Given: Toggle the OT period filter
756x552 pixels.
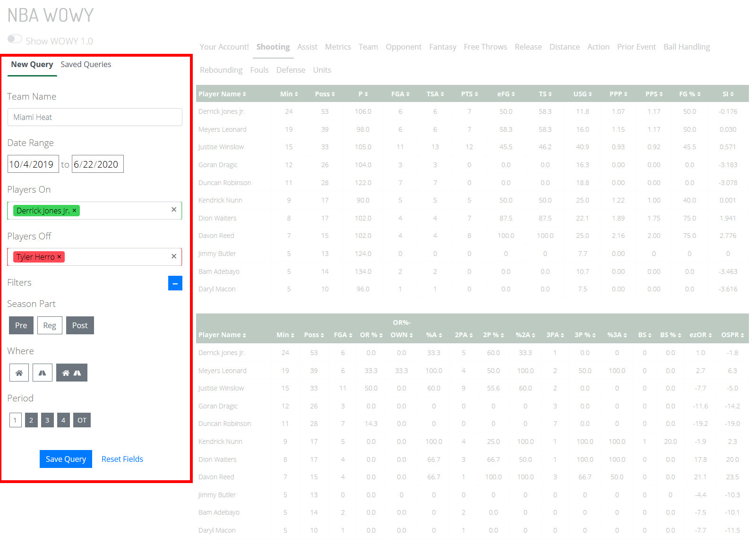Looking at the screenshot, I should (x=82, y=420).
